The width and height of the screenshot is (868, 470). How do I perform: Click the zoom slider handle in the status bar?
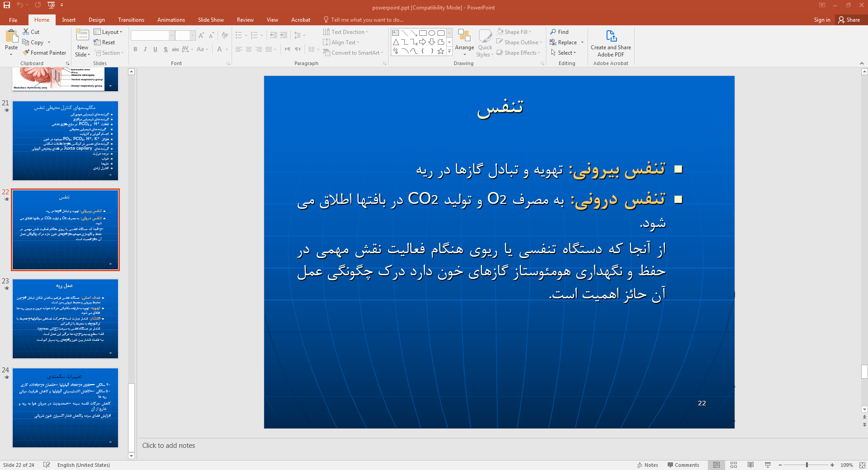point(807,465)
